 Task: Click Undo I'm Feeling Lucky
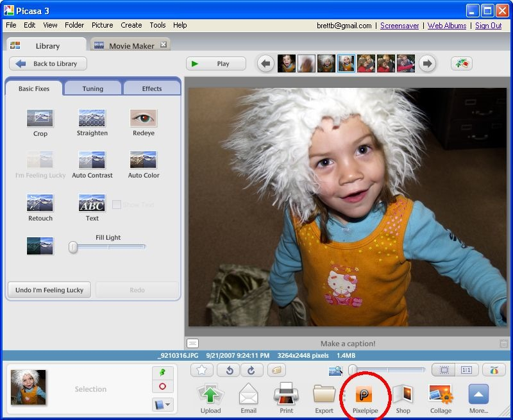click(49, 290)
